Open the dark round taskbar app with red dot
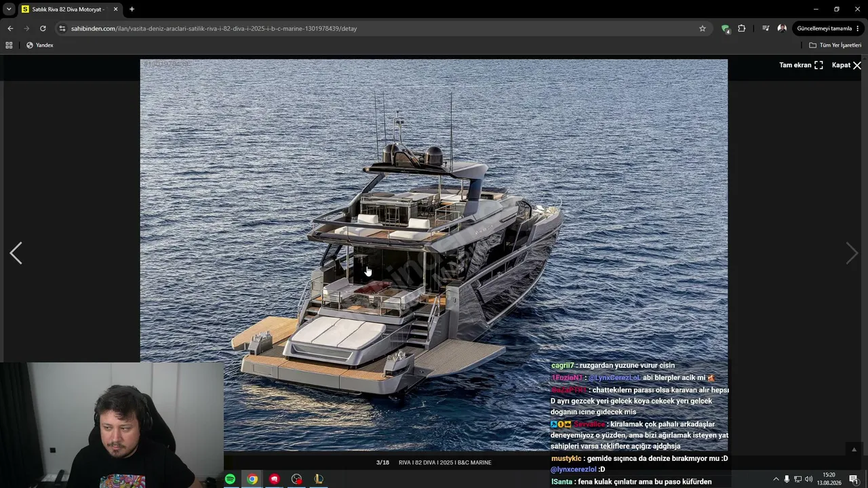This screenshot has height=488, width=868. tap(296, 479)
